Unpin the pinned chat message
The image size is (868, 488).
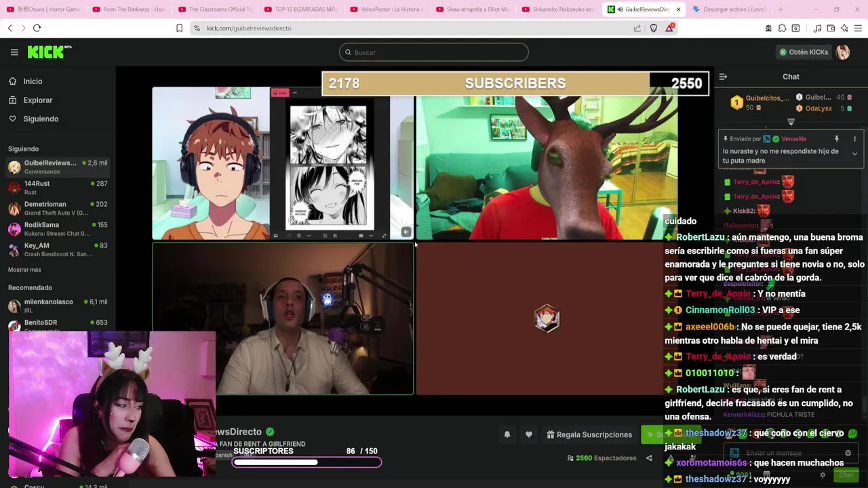(836, 139)
